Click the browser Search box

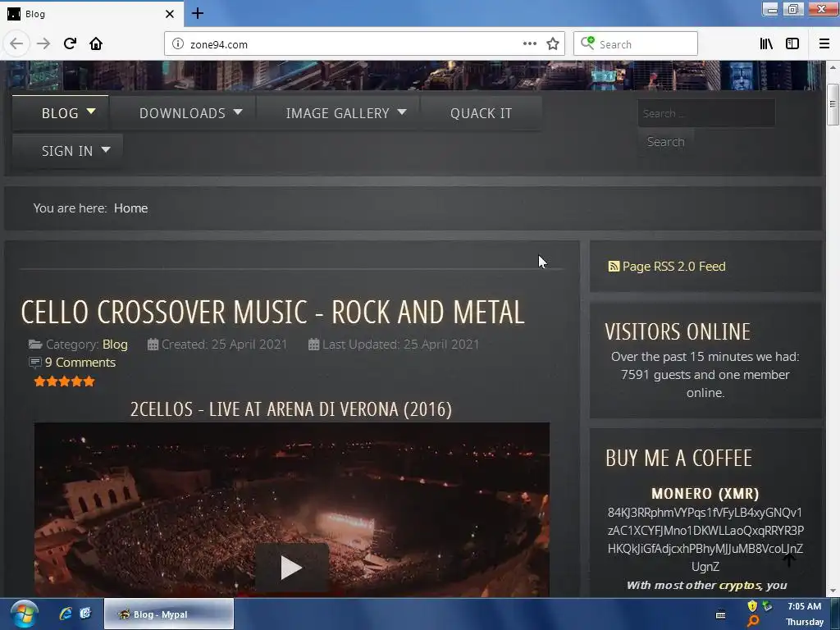(636, 43)
